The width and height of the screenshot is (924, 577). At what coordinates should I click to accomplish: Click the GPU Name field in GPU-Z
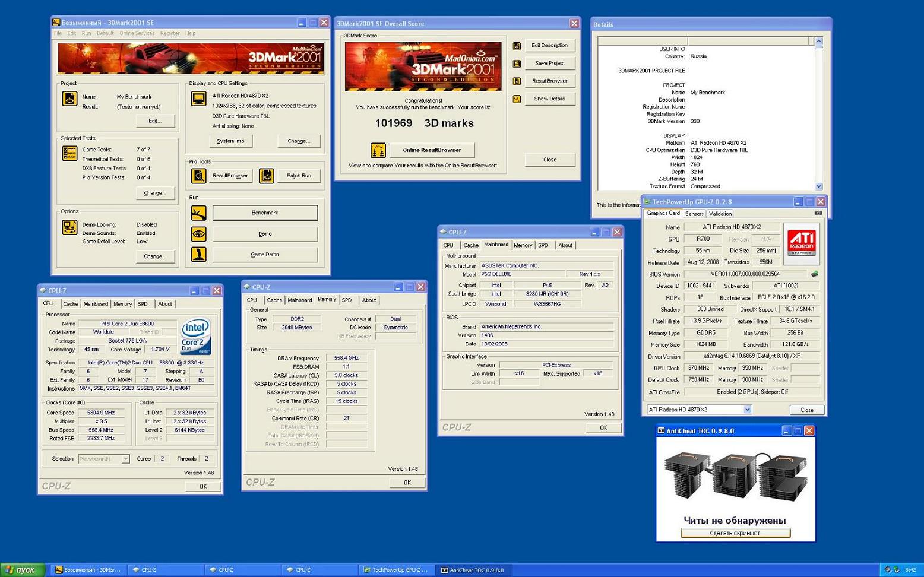(x=732, y=227)
